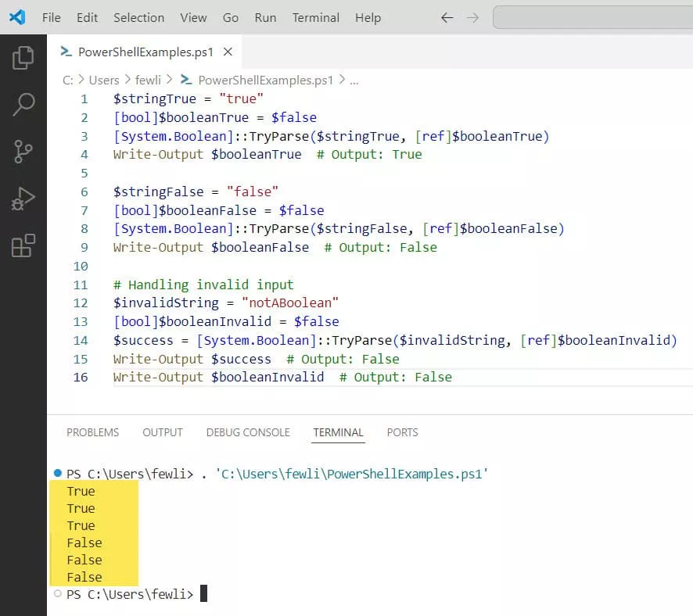Switch to the PORTS panel tab

click(x=402, y=432)
